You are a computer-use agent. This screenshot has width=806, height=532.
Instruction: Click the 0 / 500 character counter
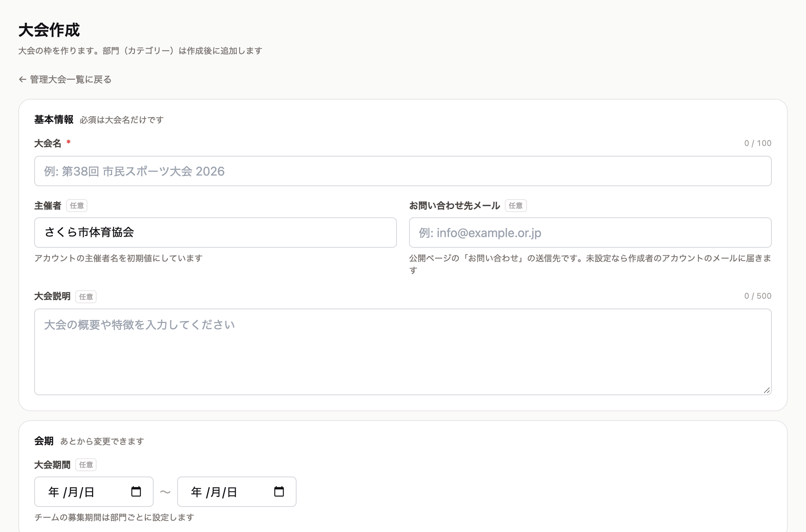[758, 296]
